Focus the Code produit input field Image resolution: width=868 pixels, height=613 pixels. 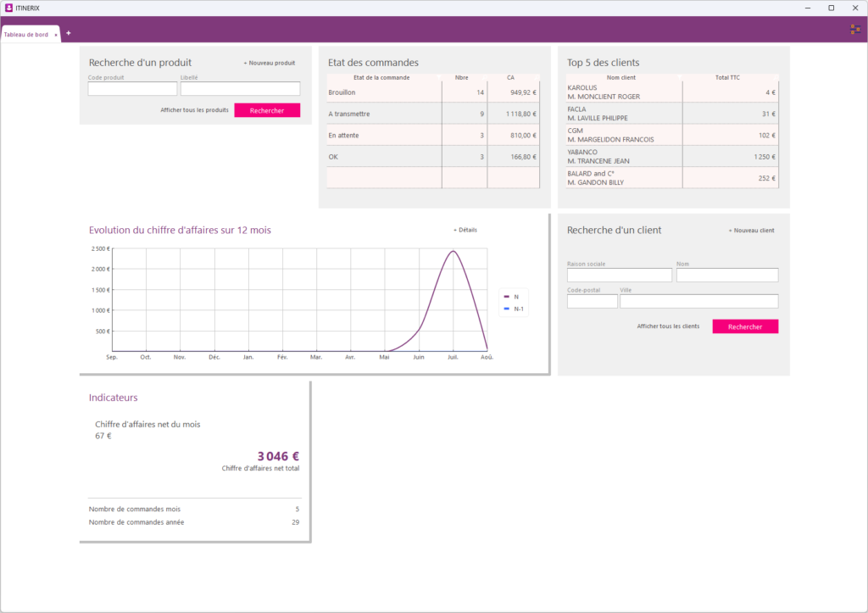(132, 88)
